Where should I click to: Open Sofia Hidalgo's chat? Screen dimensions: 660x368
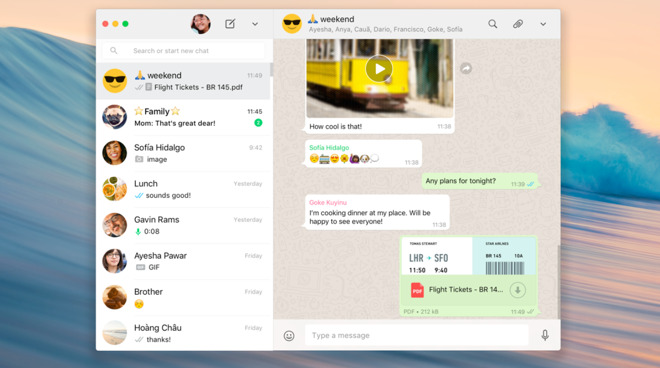[184, 153]
